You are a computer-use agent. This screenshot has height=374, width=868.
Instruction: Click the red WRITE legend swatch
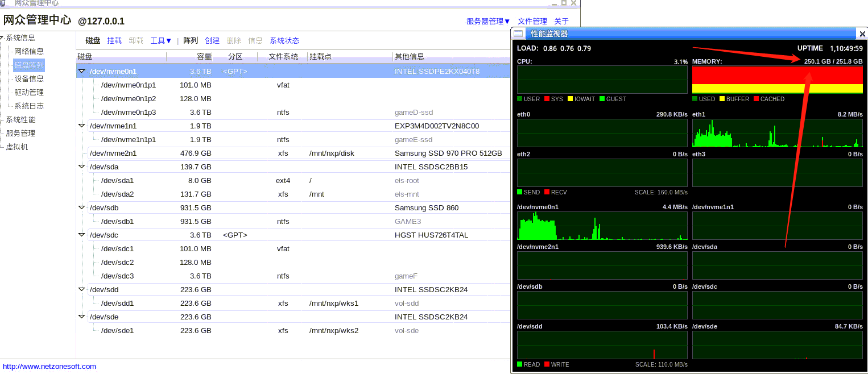click(547, 364)
